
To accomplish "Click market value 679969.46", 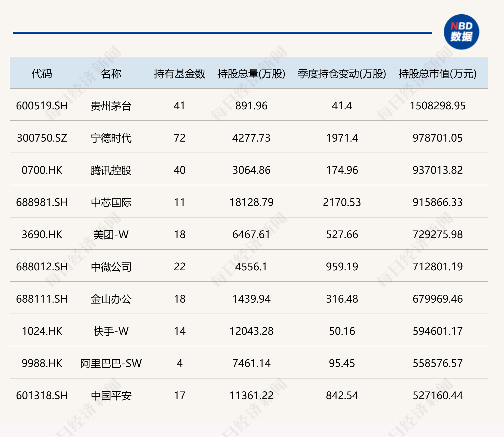I will pos(438,299).
